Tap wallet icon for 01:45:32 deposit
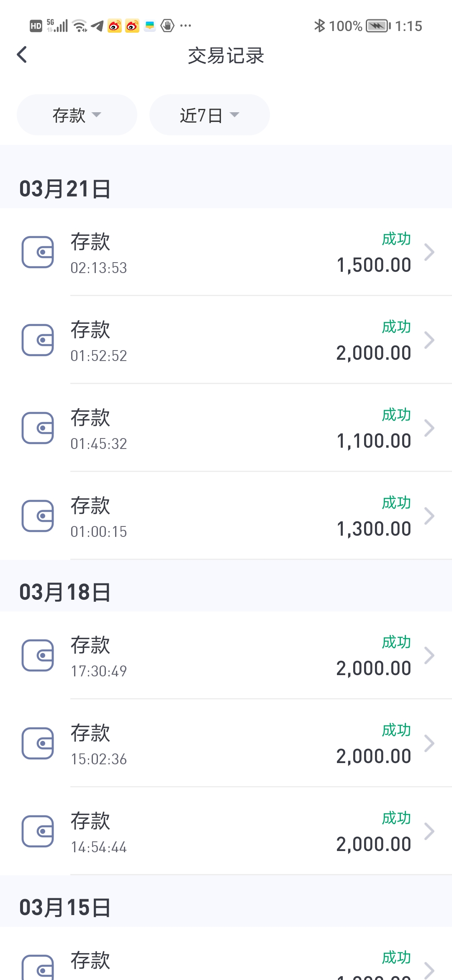This screenshot has height=980, width=452. (38, 428)
